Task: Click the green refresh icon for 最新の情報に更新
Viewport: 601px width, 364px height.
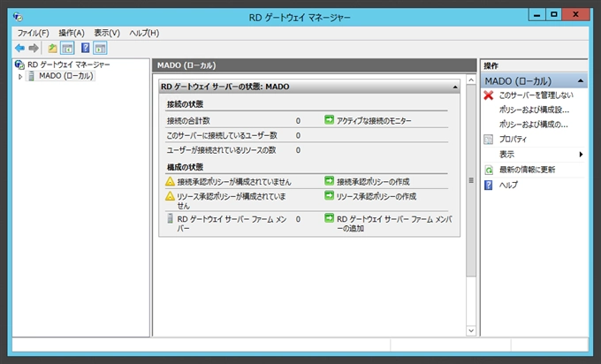Action: 489,170
